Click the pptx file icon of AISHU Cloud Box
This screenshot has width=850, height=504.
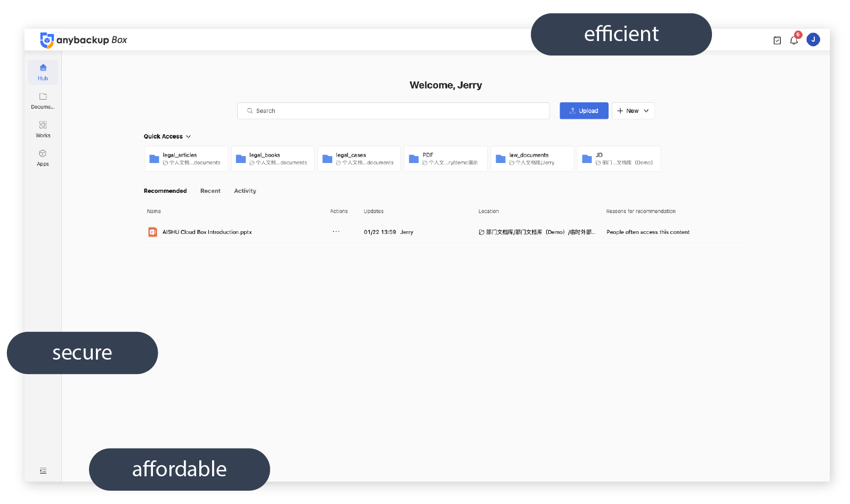(152, 232)
